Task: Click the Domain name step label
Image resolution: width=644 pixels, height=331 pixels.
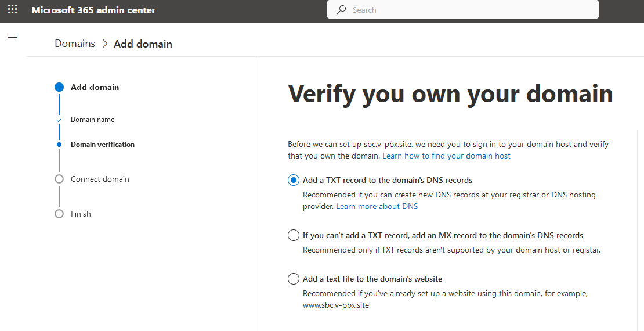Action: click(x=92, y=120)
